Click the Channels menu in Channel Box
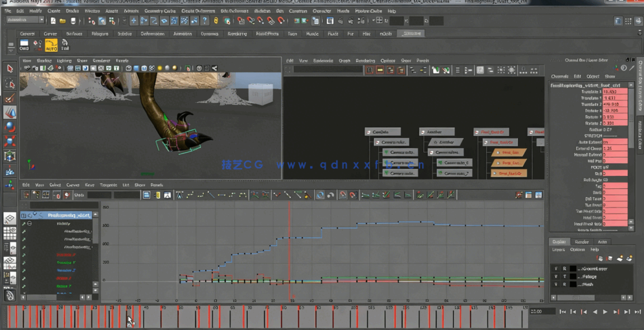 [559, 76]
